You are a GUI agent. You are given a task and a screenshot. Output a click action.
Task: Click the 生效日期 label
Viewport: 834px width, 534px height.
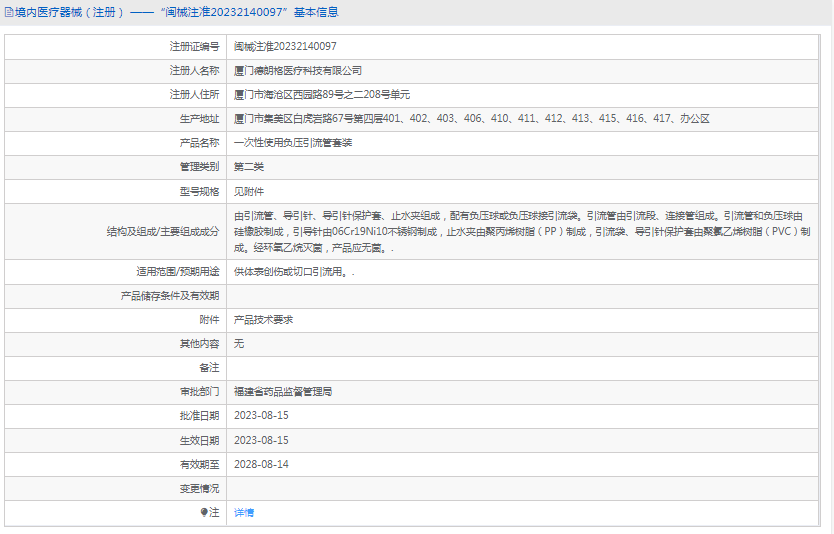click(x=199, y=440)
